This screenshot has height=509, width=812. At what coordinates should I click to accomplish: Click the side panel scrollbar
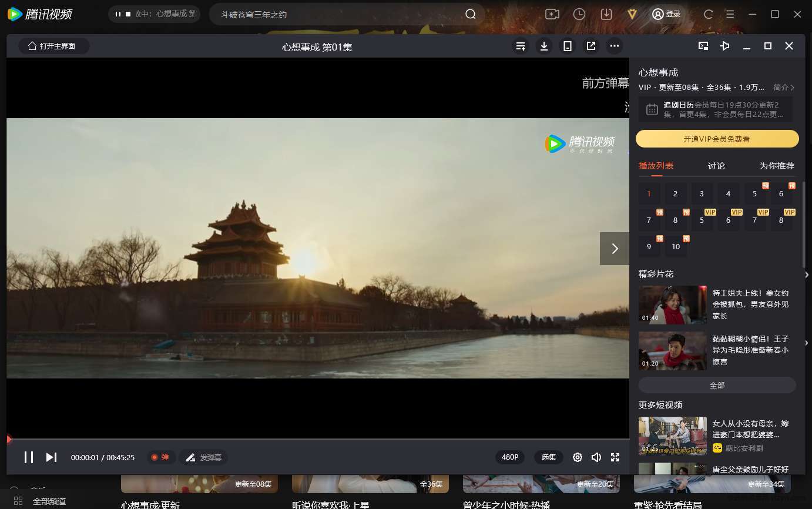pos(803,225)
